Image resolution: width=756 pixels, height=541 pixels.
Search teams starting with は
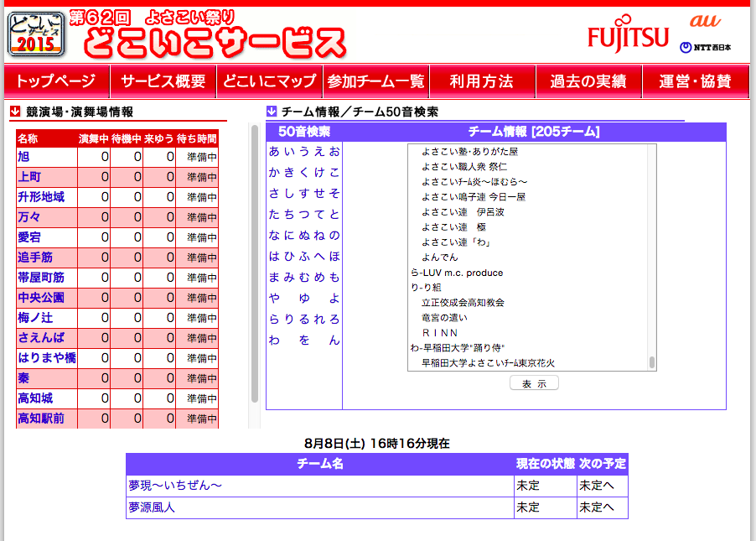274,257
